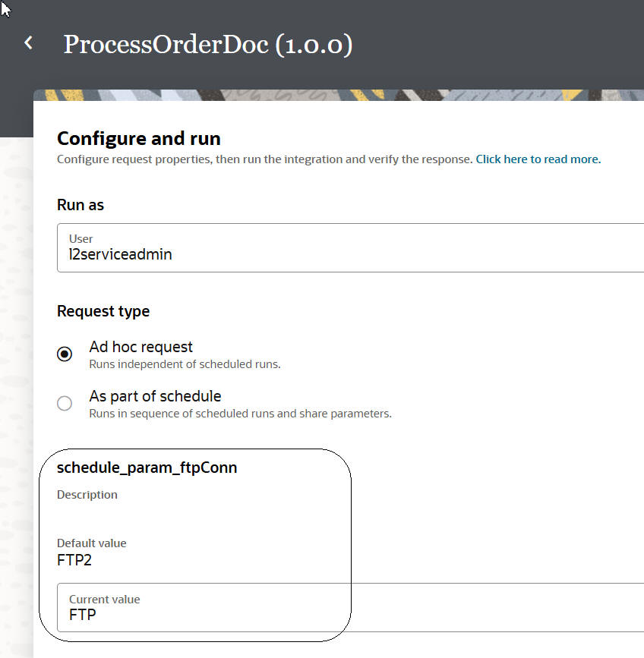This screenshot has width=644, height=658.
Task: Click the 'Request type' section heading
Action: [x=103, y=311]
